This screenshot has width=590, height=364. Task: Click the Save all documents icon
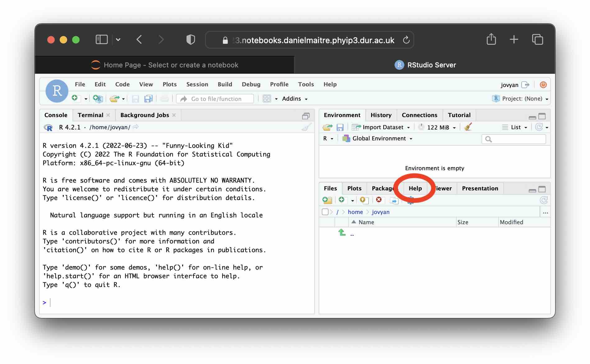tap(148, 99)
